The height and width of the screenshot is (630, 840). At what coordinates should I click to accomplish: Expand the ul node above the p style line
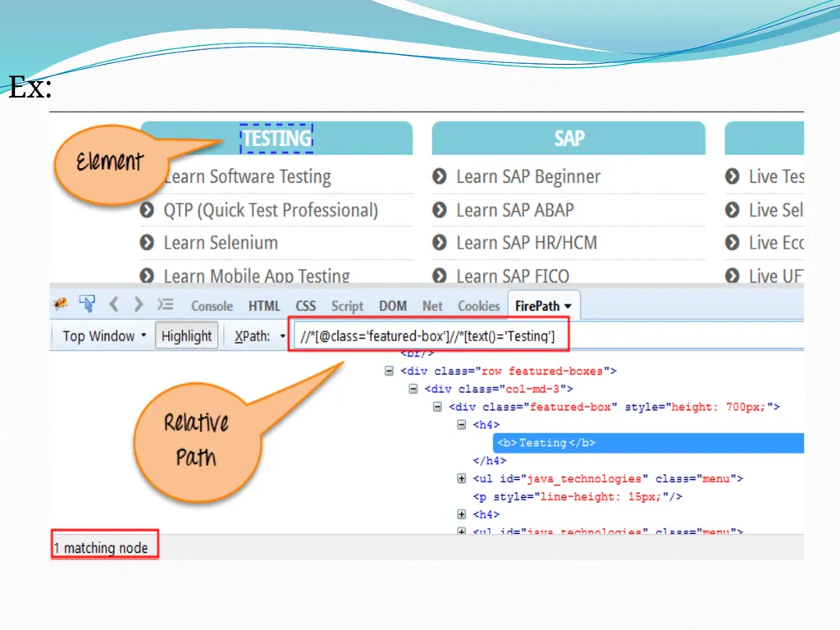click(461, 478)
